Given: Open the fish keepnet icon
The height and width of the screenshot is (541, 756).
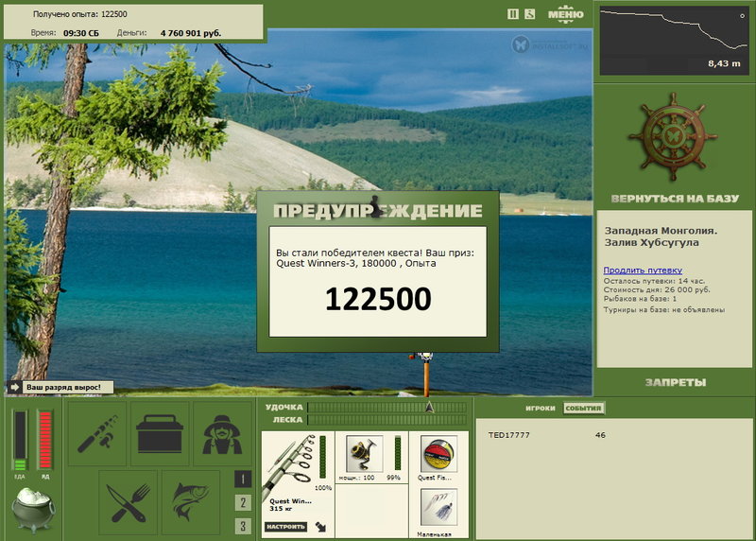Looking at the screenshot, I should coord(191,502).
